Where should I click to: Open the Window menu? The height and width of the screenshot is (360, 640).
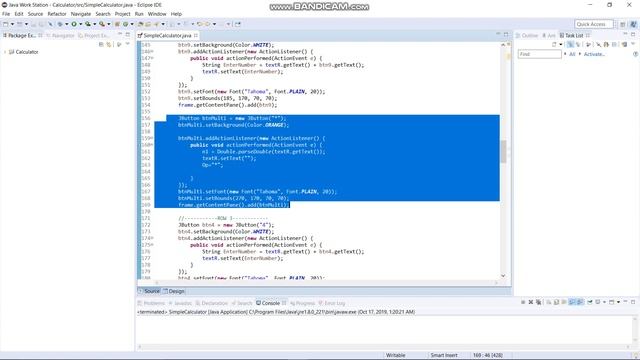click(x=157, y=14)
